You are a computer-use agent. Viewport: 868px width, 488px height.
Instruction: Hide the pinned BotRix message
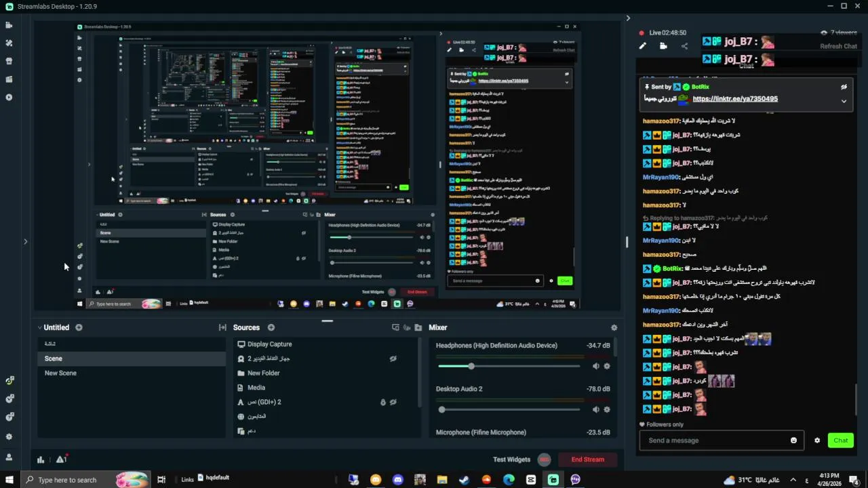point(844,87)
